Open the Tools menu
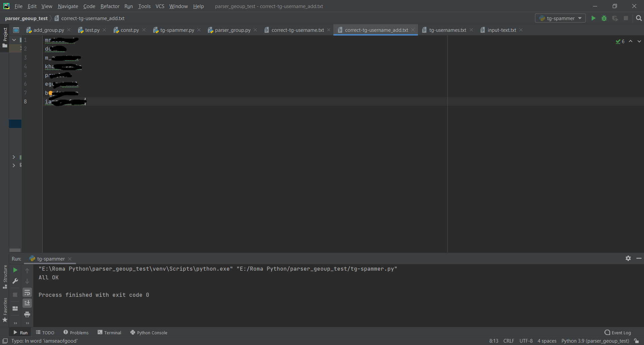The height and width of the screenshot is (345, 644). pos(144,6)
